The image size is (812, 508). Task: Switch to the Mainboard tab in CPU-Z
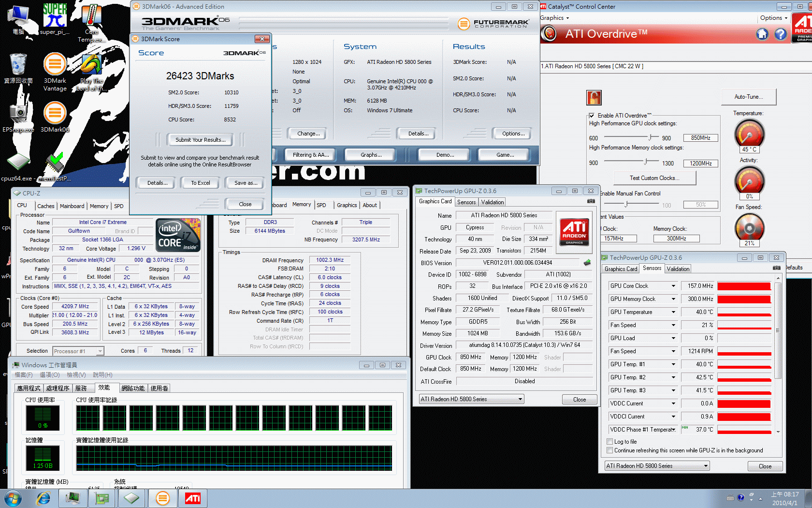tap(72, 206)
